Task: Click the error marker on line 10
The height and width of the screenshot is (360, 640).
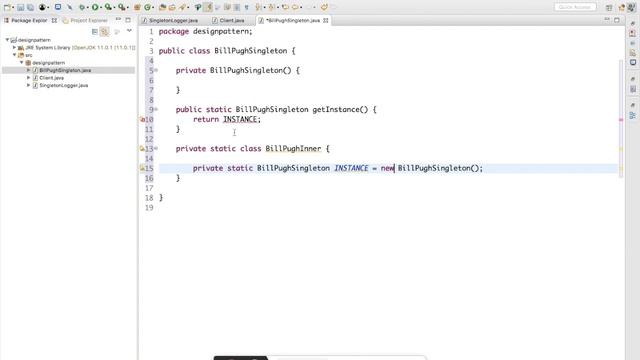Action: point(142,119)
